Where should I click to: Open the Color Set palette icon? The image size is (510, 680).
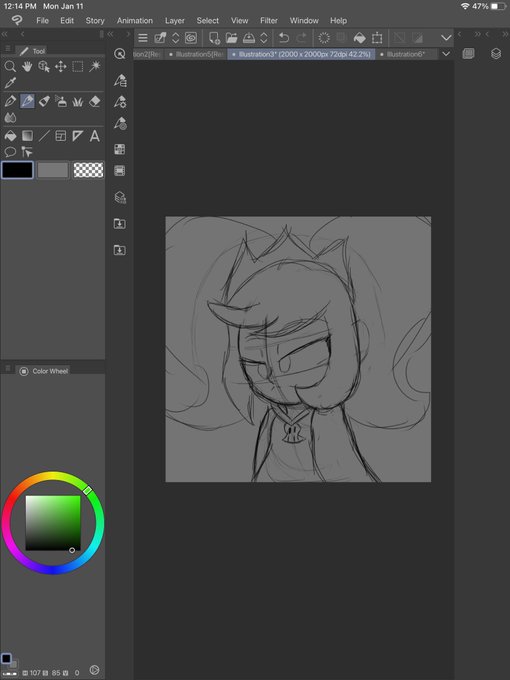pyautogui.click(x=120, y=149)
